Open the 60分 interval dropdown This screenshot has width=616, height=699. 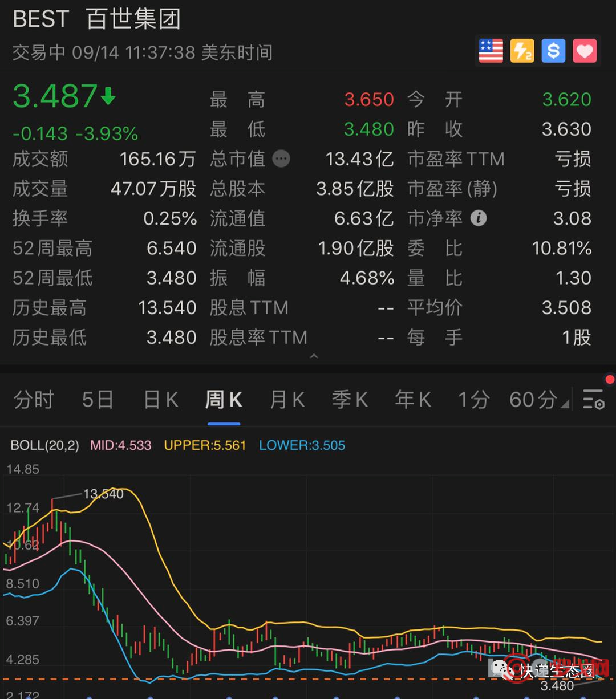pyautogui.click(x=538, y=400)
